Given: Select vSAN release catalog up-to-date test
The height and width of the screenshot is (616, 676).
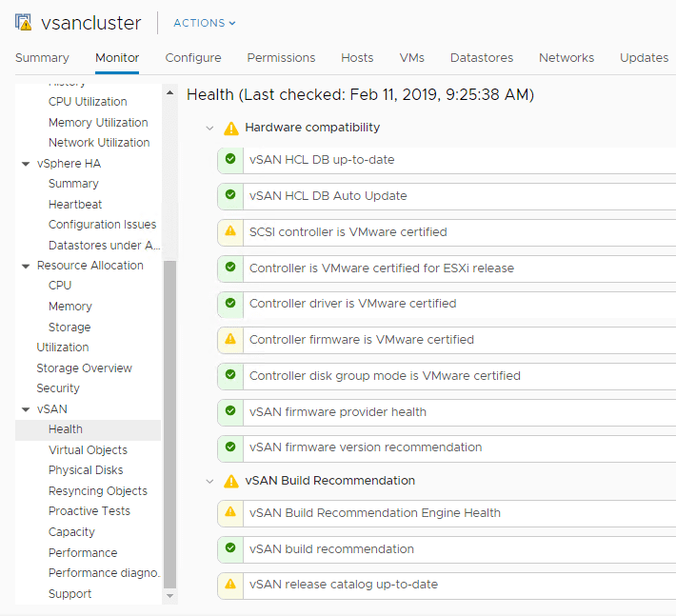Looking at the screenshot, I should click(x=447, y=586).
